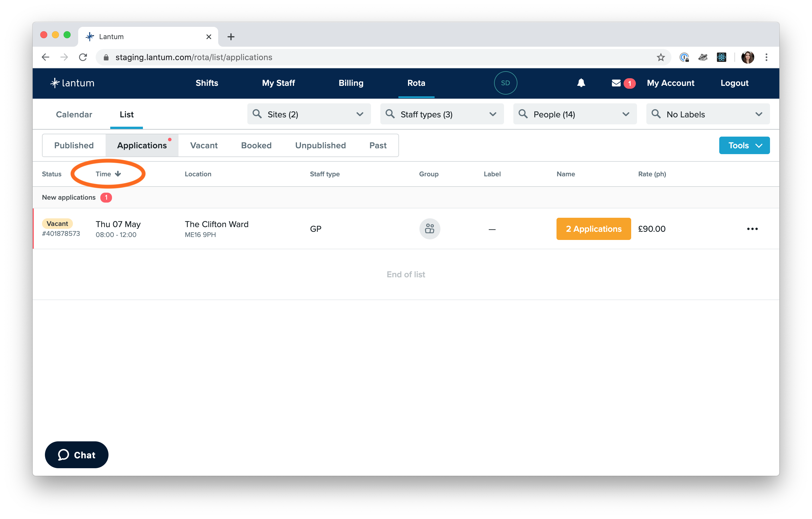Click the browser forward arrow
The width and height of the screenshot is (812, 519).
[64, 57]
